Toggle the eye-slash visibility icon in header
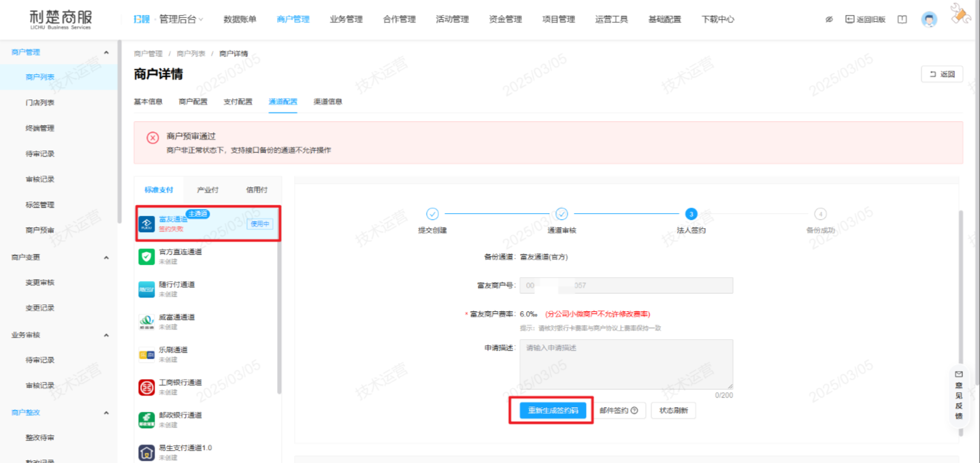The width and height of the screenshot is (980, 463). [829, 20]
